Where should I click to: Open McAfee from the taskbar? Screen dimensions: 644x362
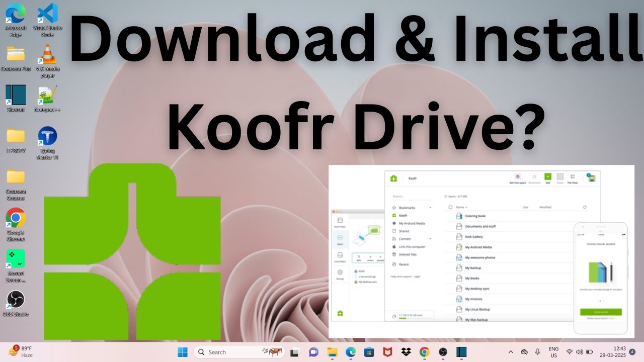387,352
